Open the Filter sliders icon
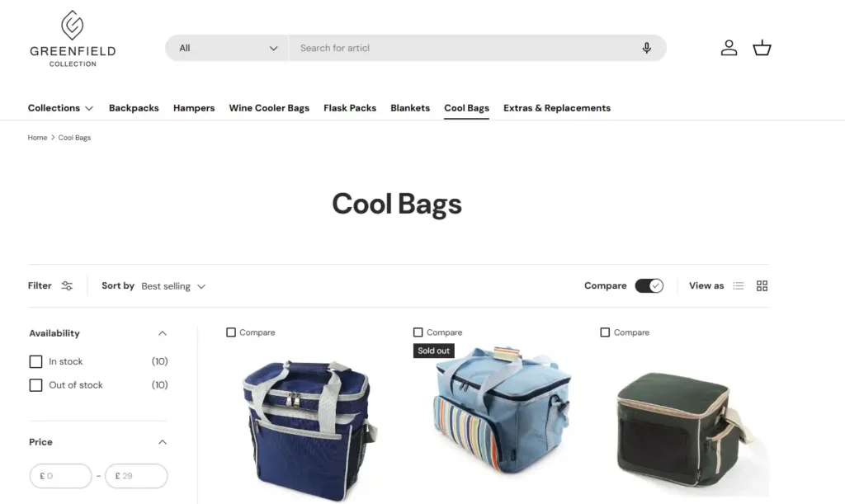Viewport: 845px width, 504px height. (67, 286)
